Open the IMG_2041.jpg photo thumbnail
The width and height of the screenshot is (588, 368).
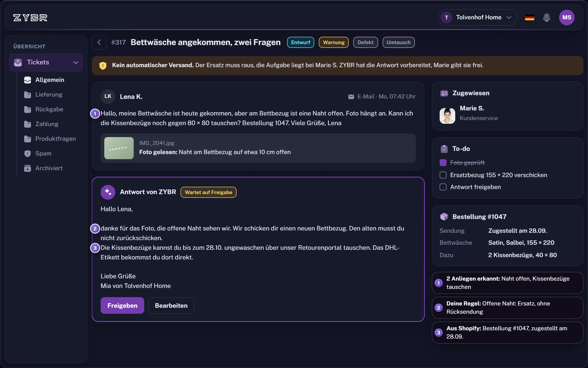[119, 148]
